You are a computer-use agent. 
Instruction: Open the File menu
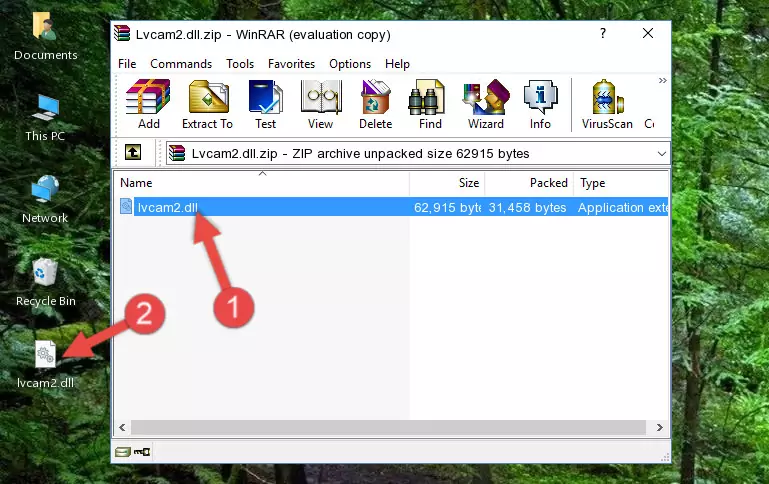pos(127,64)
